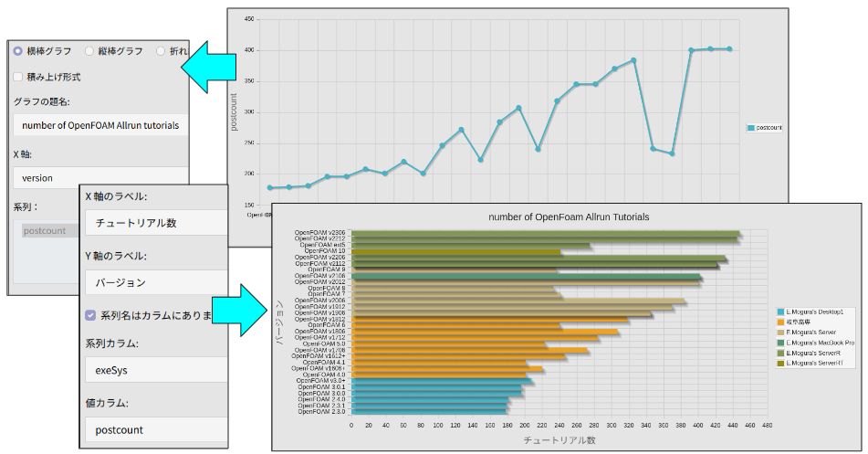Click the E.Mogura's Desktop1 legend color swatch
This screenshot has height=454, width=868.
(779, 312)
